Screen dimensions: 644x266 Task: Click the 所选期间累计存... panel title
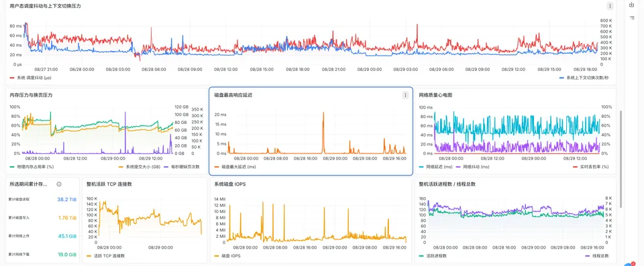tap(28, 184)
